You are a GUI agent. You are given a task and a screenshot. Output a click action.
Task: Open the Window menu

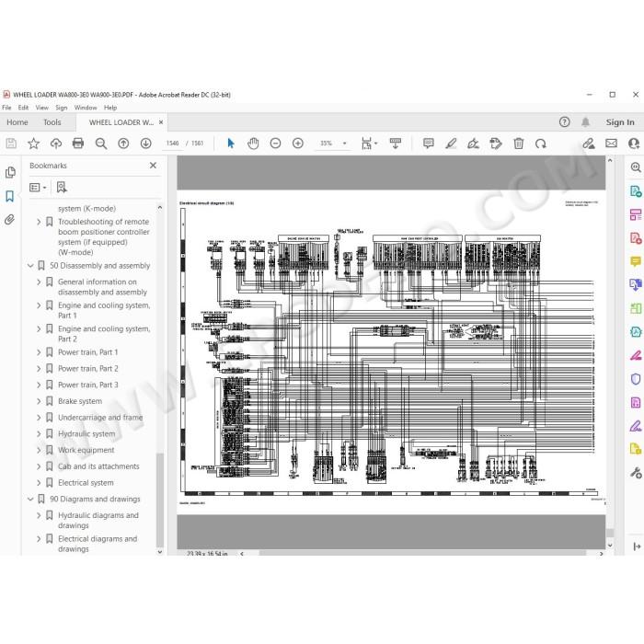click(86, 108)
